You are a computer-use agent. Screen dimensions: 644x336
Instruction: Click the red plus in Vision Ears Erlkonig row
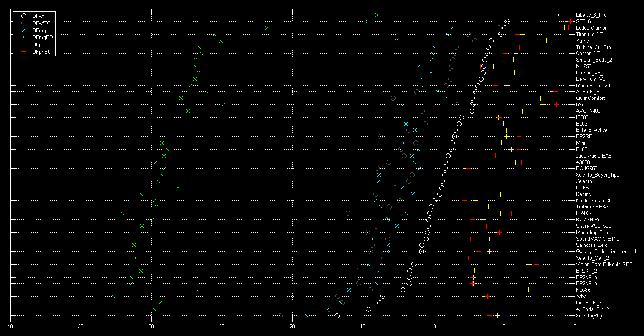pos(537,264)
